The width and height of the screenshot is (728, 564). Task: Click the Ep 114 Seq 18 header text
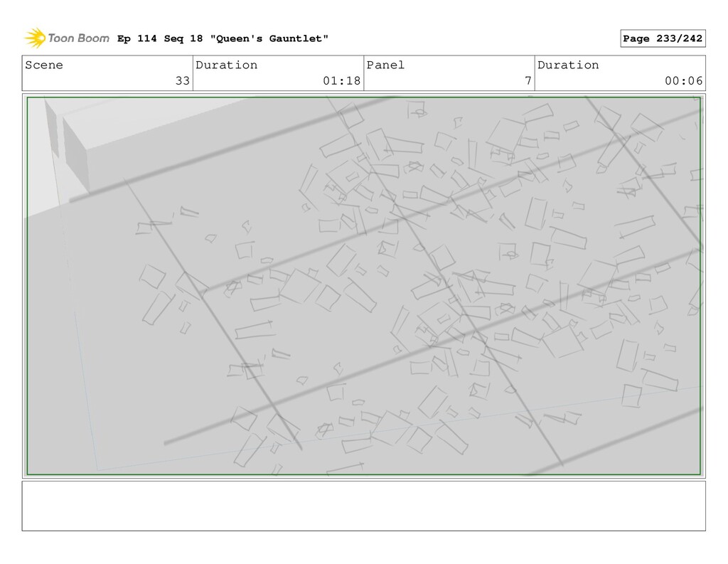click(160, 38)
